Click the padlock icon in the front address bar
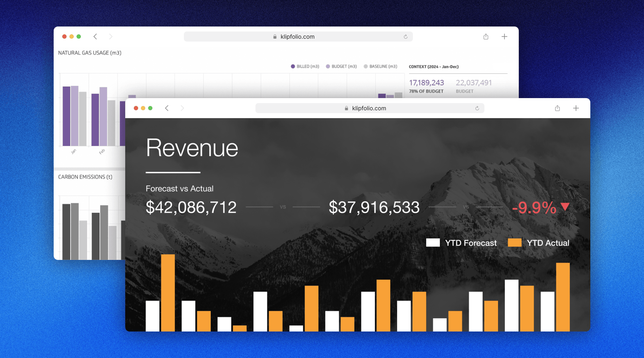 click(x=346, y=108)
